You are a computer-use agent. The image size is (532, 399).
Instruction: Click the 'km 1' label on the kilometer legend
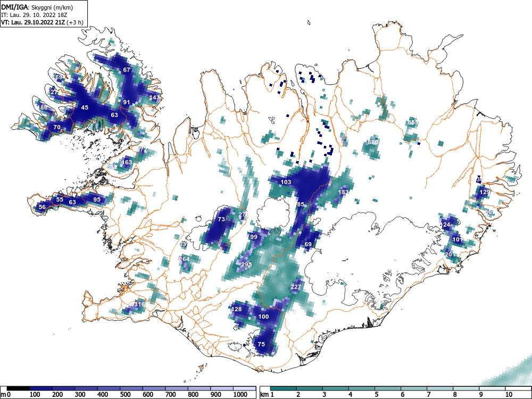268,394
